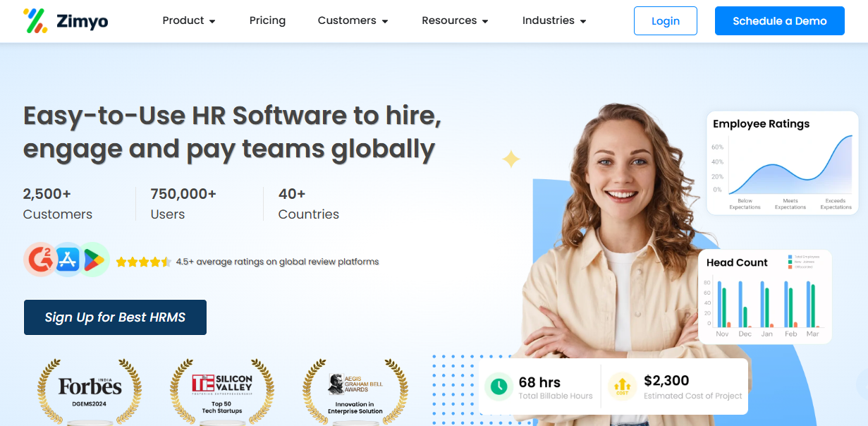Click the Schedule a Demo button
This screenshot has height=426, width=868.
tap(780, 21)
